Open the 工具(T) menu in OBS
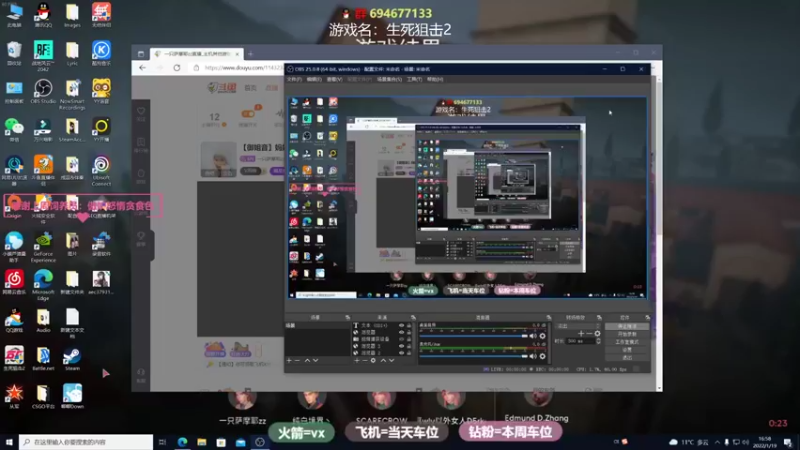This screenshot has width=800, height=450. (414, 80)
